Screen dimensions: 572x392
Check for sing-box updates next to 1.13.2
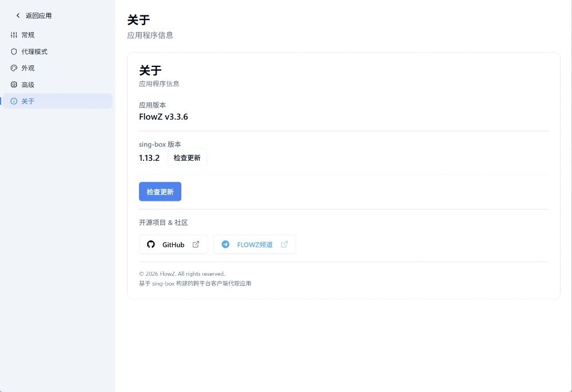(187, 158)
